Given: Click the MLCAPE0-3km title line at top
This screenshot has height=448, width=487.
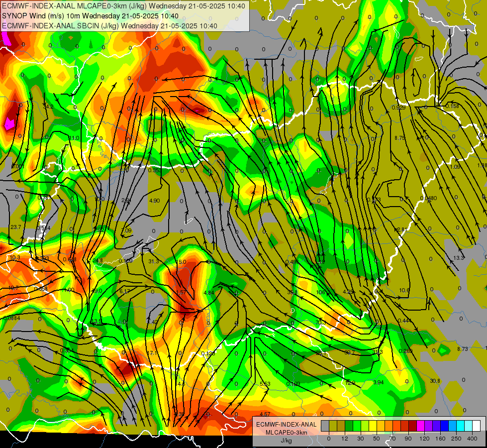Looking at the screenshot, I should [x=123, y=6].
